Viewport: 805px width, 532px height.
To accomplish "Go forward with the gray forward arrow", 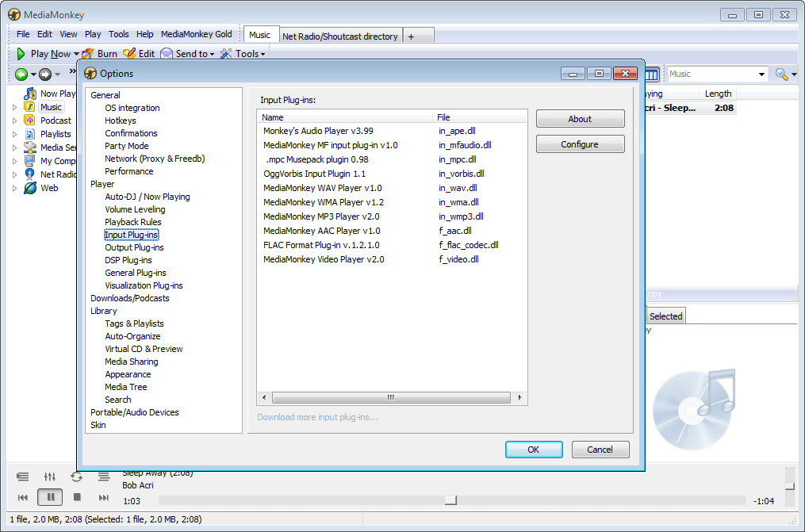I will (x=45, y=75).
